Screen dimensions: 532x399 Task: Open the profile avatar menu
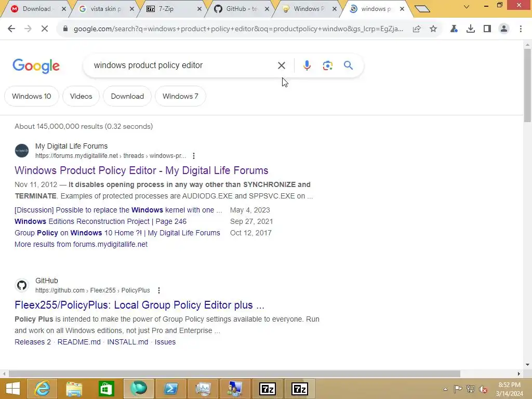point(504,29)
